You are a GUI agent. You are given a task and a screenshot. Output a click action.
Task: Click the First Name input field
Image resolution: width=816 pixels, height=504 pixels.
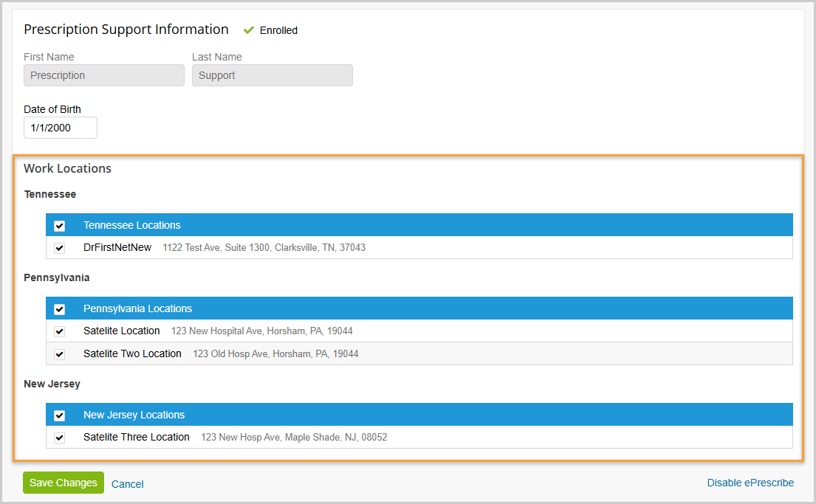click(104, 75)
